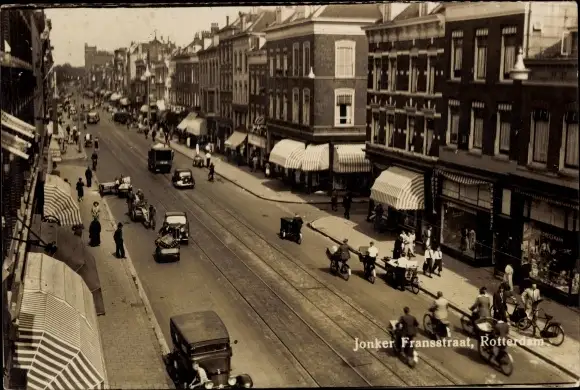The image size is (580, 390).
Task: Select the vendor's cargo tricycle by the right curb
Action: click(x=402, y=273)
